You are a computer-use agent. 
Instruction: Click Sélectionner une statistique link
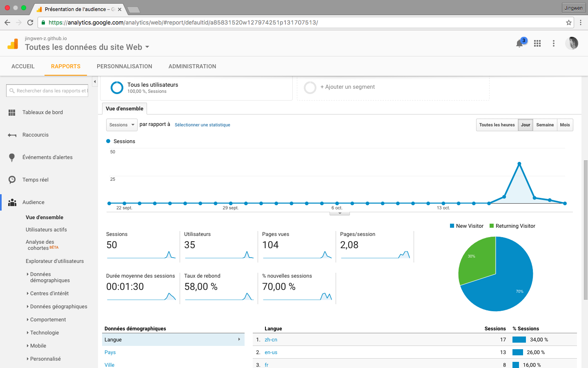(203, 125)
